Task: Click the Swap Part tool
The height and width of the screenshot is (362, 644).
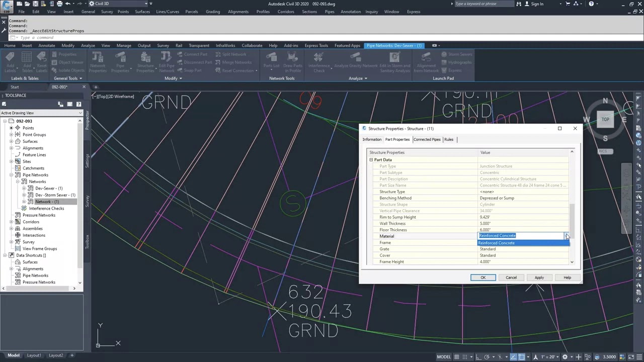Action: [x=189, y=70]
